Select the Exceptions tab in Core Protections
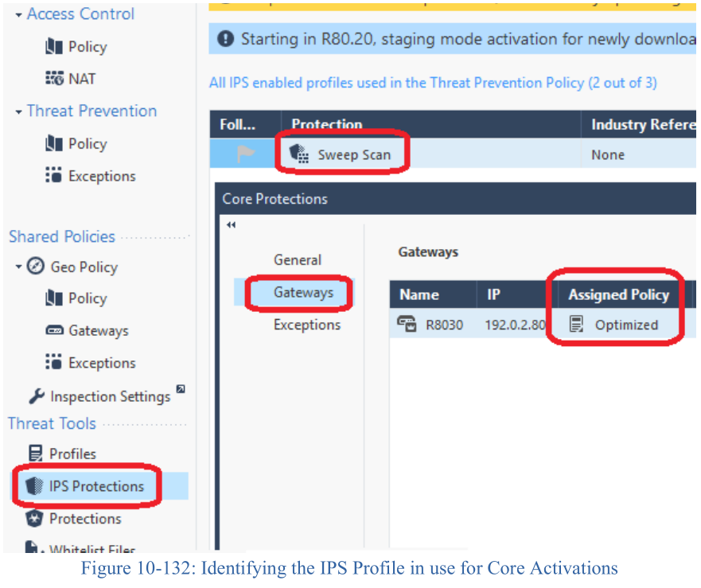Viewport: 701px width, 588px height. [x=306, y=325]
